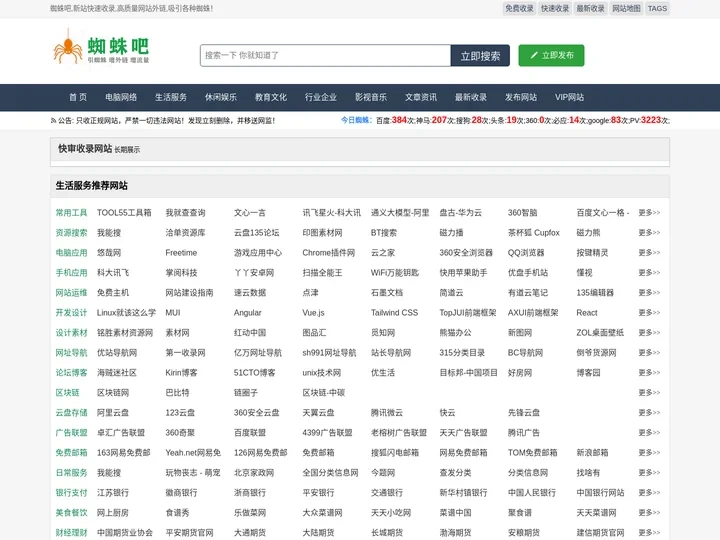720x540 pixels.
Task: Click TOOL55工具箱 site link
Action: 124,213
